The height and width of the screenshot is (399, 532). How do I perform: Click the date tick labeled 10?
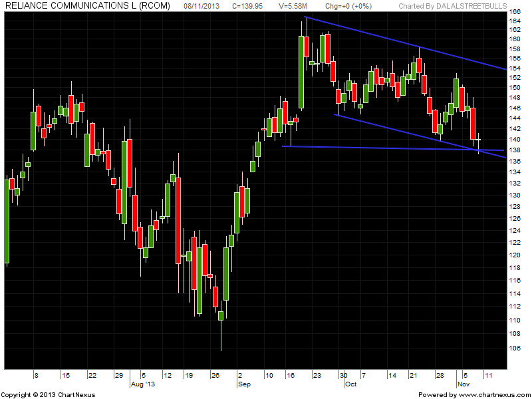pyautogui.click(x=269, y=376)
